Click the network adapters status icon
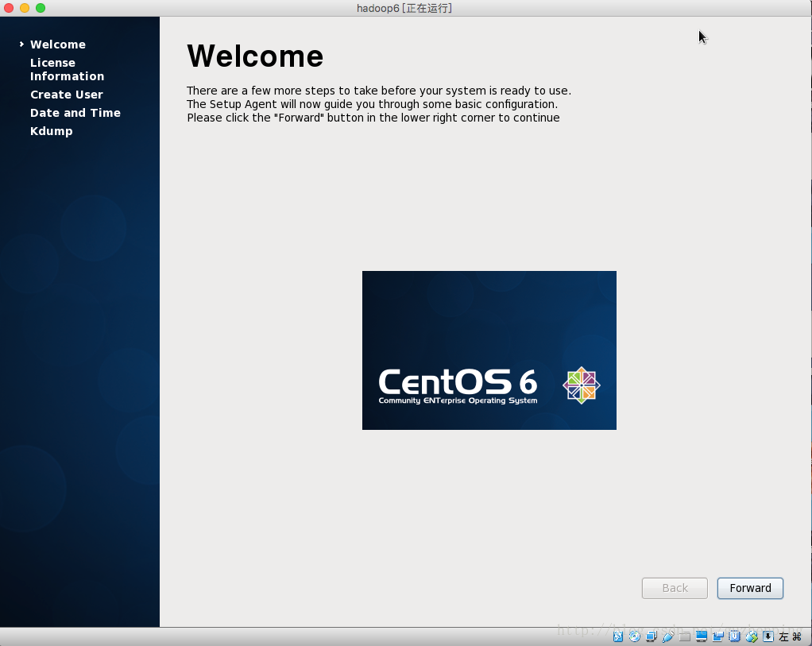 point(651,636)
